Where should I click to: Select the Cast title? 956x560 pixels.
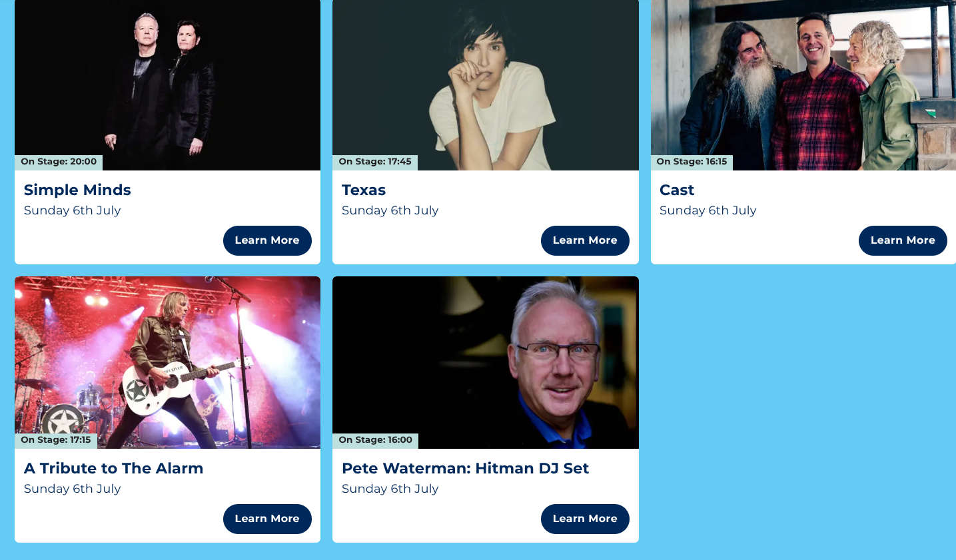(x=677, y=190)
